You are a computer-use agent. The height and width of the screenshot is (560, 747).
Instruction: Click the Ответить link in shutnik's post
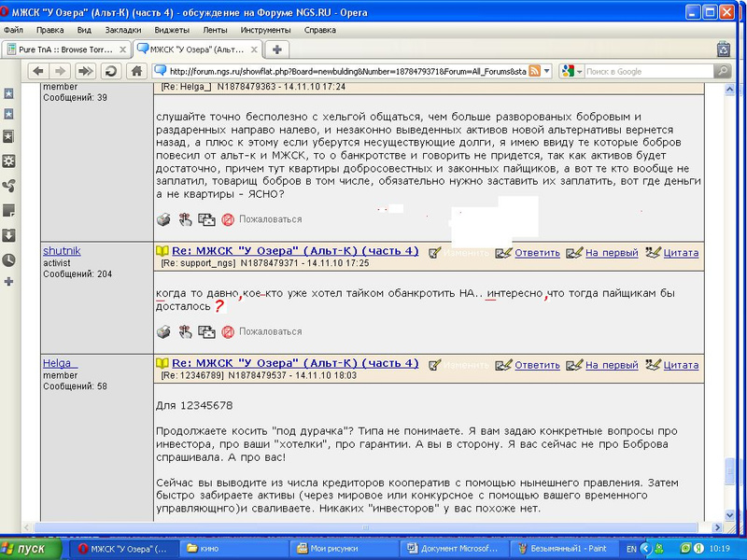pos(537,252)
